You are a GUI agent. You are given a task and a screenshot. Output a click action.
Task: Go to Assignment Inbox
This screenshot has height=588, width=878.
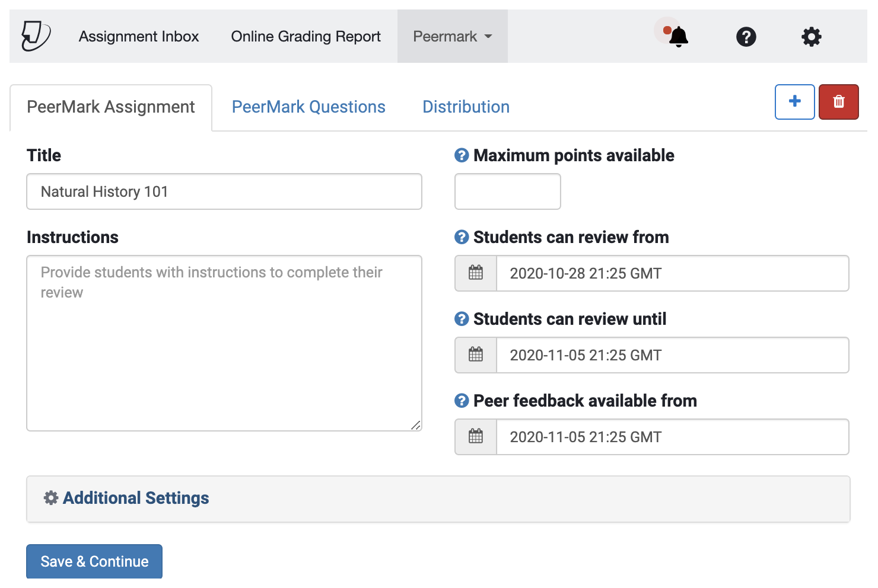click(x=139, y=36)
